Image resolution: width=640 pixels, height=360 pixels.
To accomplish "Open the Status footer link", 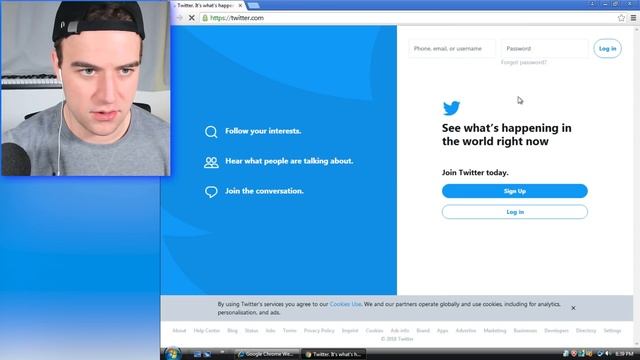I will (251, 331).
